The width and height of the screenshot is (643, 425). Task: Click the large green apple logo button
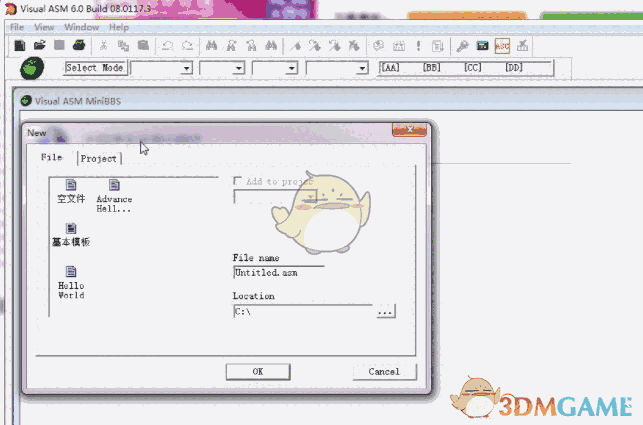coord(32,68)
